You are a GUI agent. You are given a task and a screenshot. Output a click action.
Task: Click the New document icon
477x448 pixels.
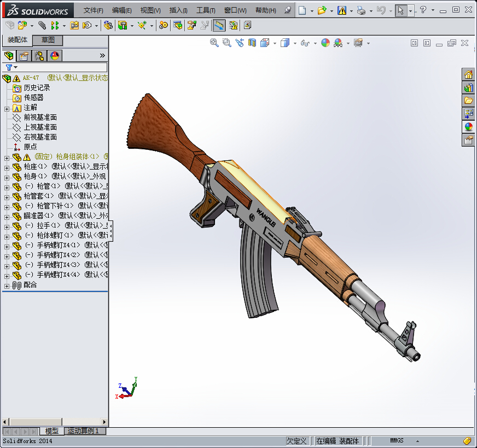(302, 10)
